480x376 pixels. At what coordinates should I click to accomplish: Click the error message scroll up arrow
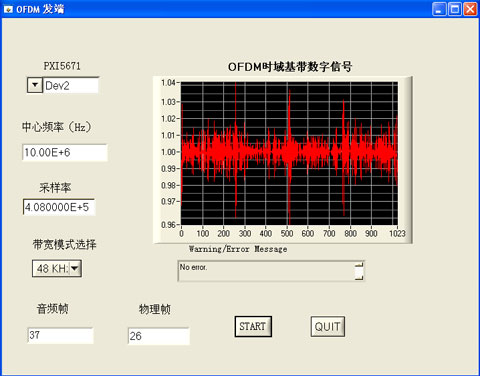359,265
